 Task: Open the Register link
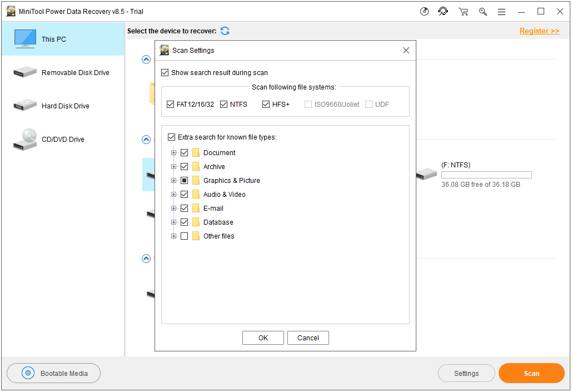pos(540,31)
